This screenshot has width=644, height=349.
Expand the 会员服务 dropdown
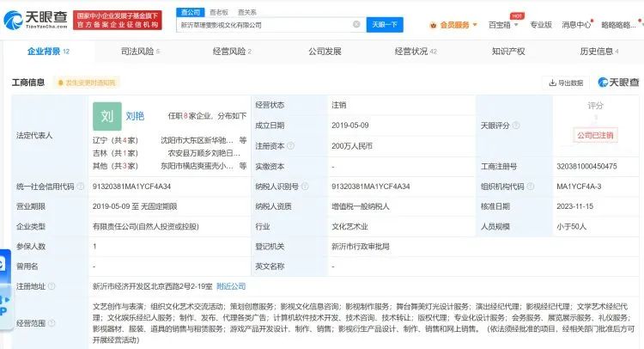(x=478, y=25)
